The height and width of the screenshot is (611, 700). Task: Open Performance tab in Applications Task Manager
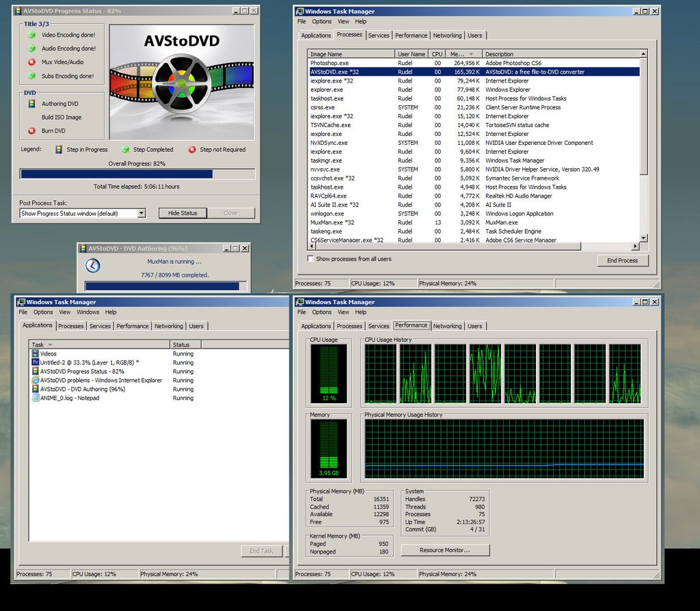point(133,326)
